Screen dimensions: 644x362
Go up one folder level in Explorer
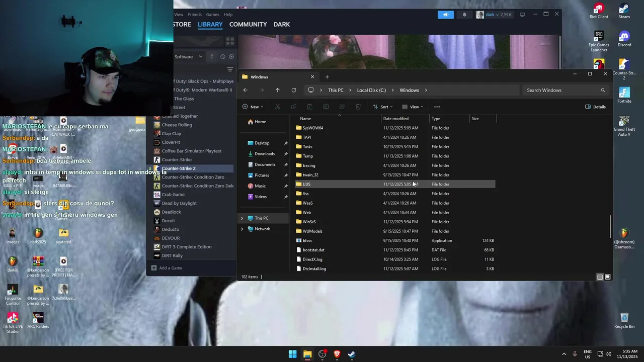[x=277, y=90]
